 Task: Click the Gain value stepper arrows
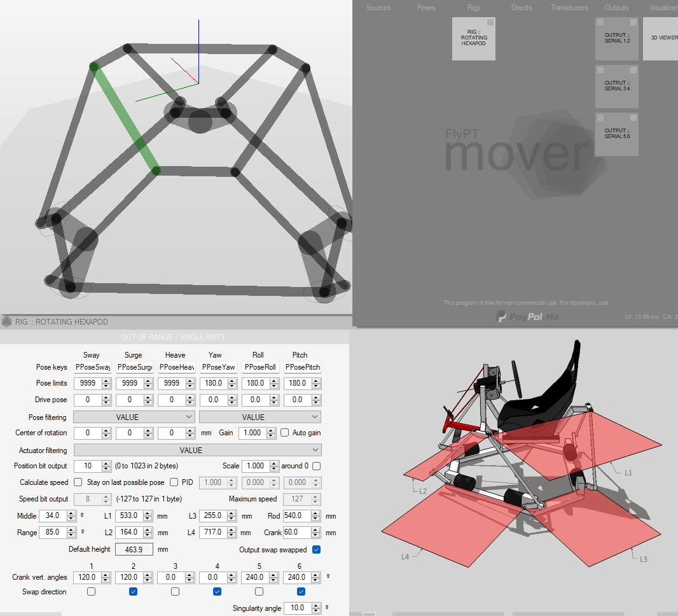tap(271, 433)
